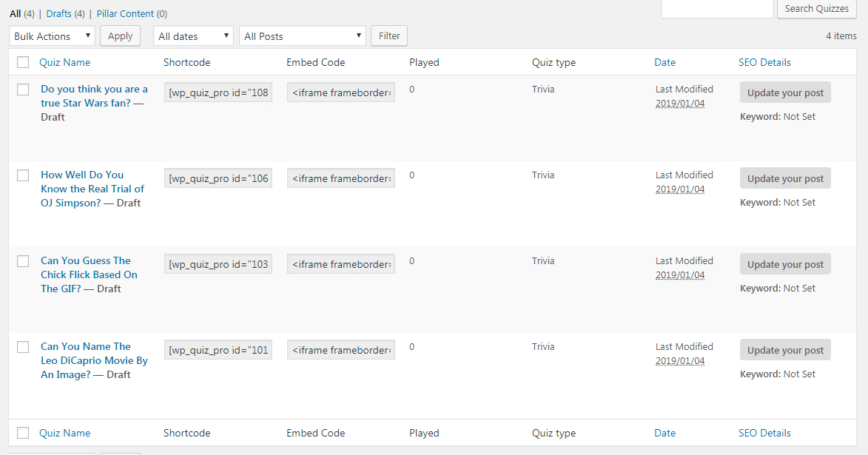This screenshot has height=455, width=868.
Task: Click the SEO Details column header
Action: pyautogui.click(x=764, y=63)
